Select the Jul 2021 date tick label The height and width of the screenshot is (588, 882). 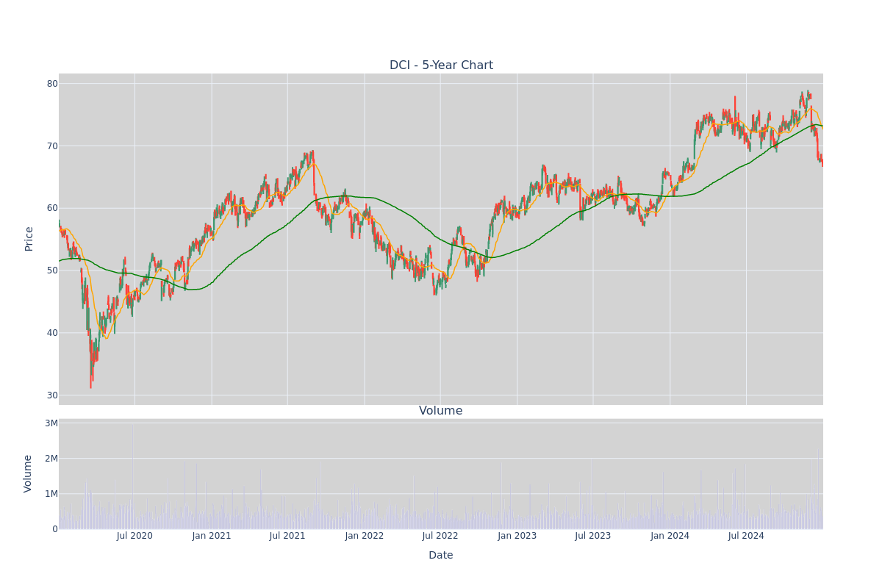tap(287, 536)
